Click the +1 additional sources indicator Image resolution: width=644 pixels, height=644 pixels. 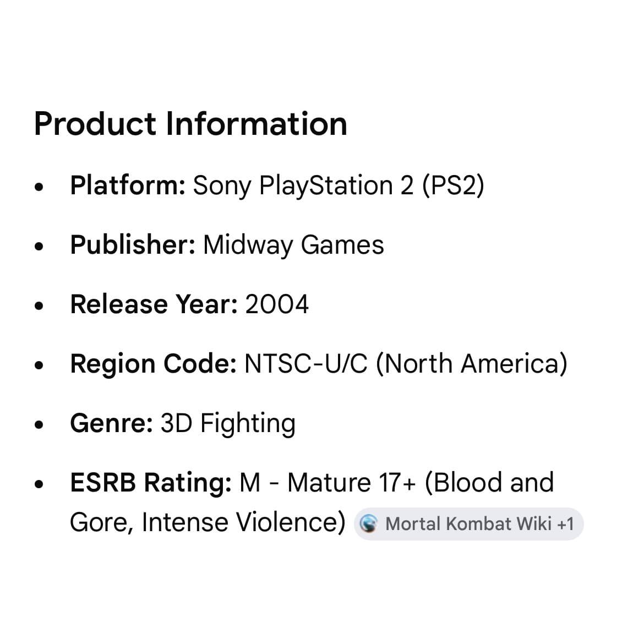pos(565,523)
